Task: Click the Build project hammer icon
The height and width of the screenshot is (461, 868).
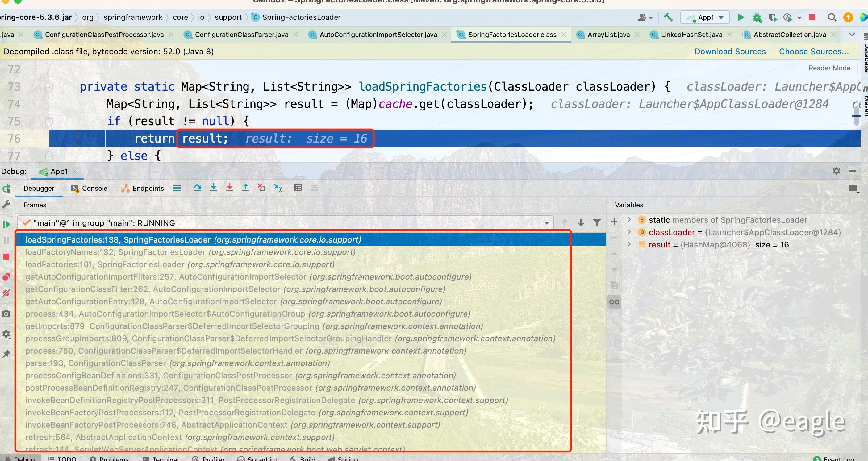Action: (x=669, y=17)
